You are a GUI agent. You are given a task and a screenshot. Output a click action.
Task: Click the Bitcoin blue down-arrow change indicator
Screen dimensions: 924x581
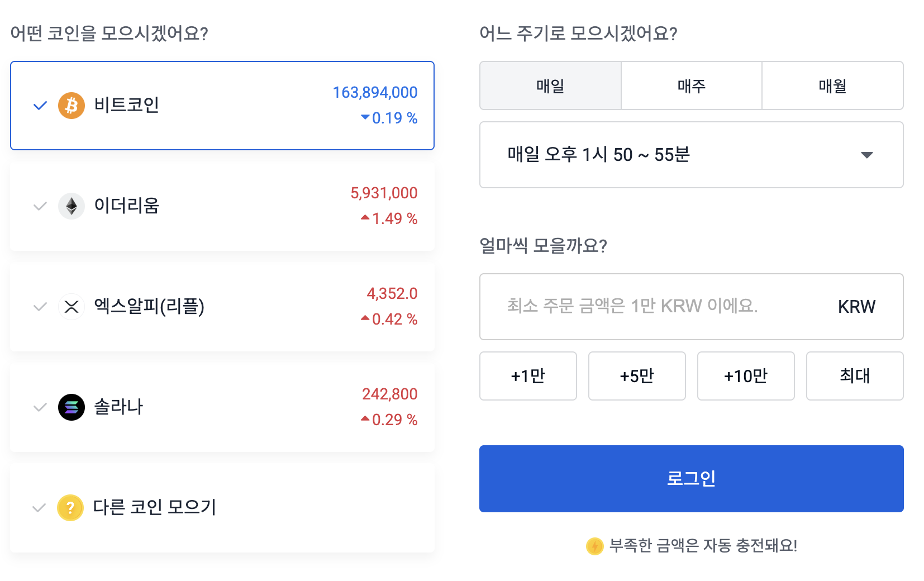[x=365, y=117]
